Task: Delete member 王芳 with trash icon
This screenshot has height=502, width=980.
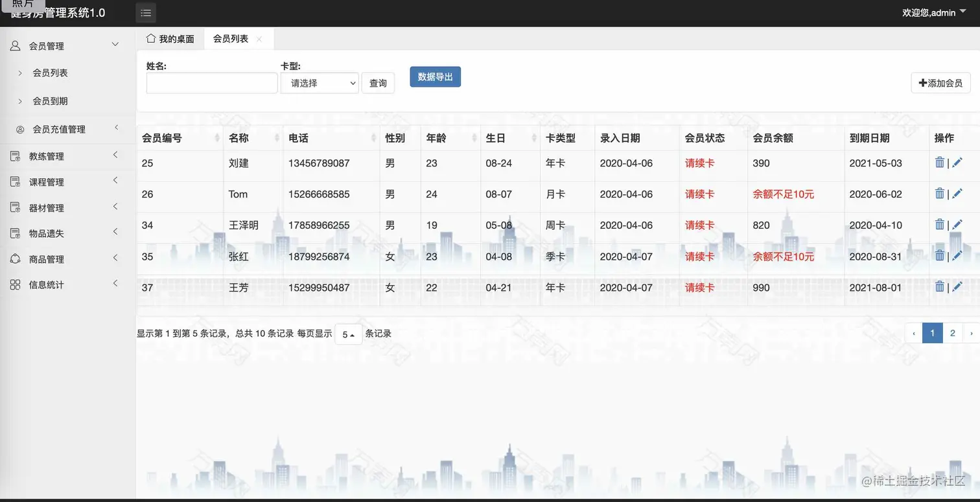Action: 939,287
